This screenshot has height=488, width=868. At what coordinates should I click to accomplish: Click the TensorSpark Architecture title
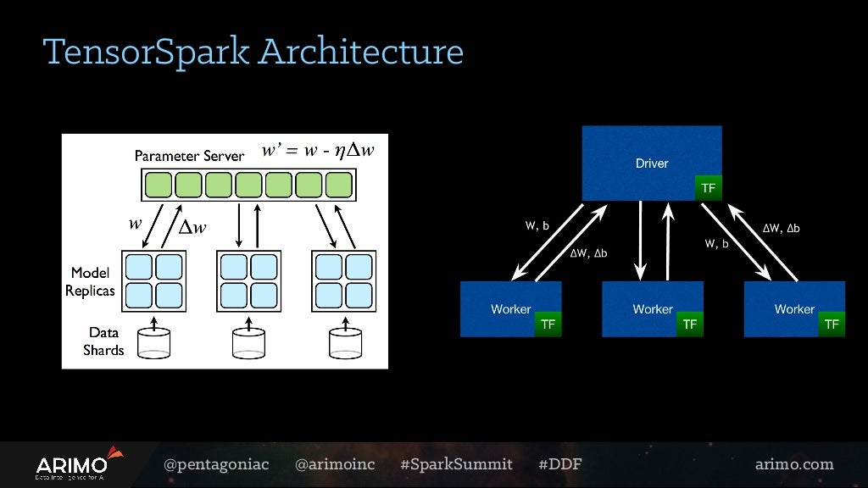(253, 52)
